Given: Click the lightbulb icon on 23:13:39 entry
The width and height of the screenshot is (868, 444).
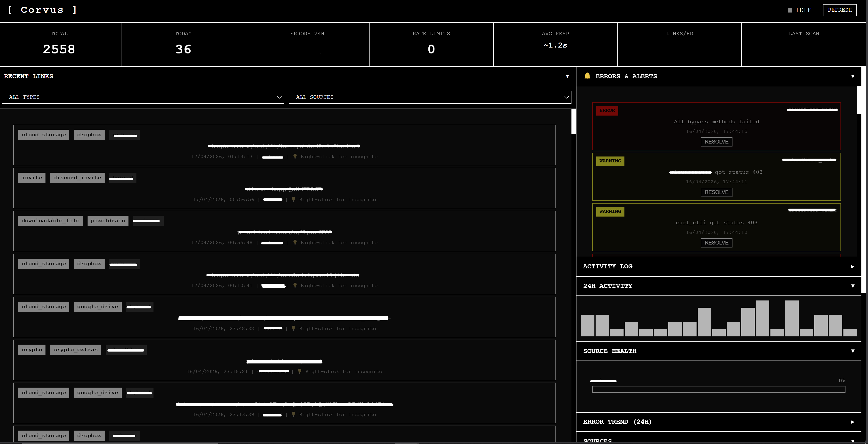Looking at the screenshot, I should (294, 414).
